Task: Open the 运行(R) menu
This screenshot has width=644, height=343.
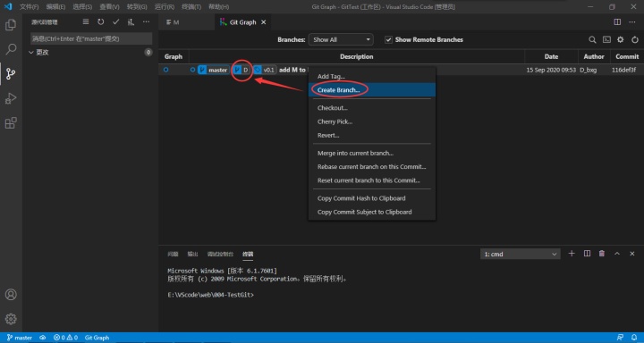Action: 165,7
